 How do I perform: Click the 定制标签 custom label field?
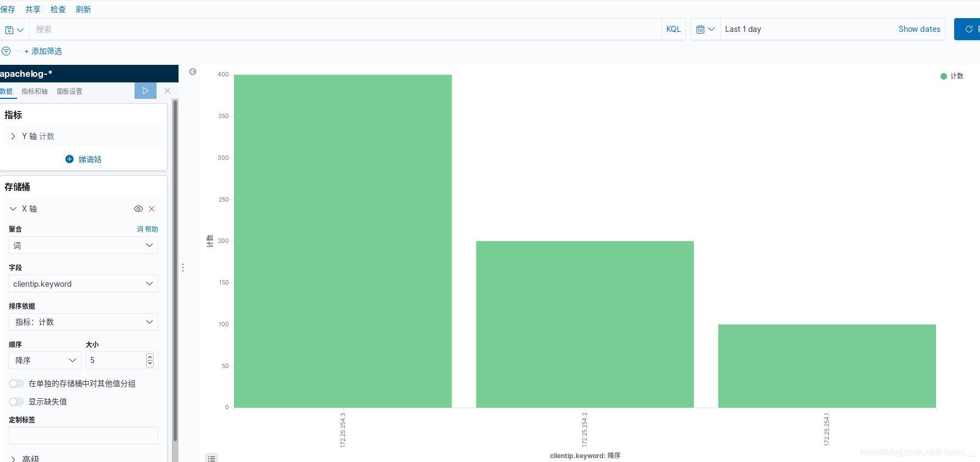83,436
